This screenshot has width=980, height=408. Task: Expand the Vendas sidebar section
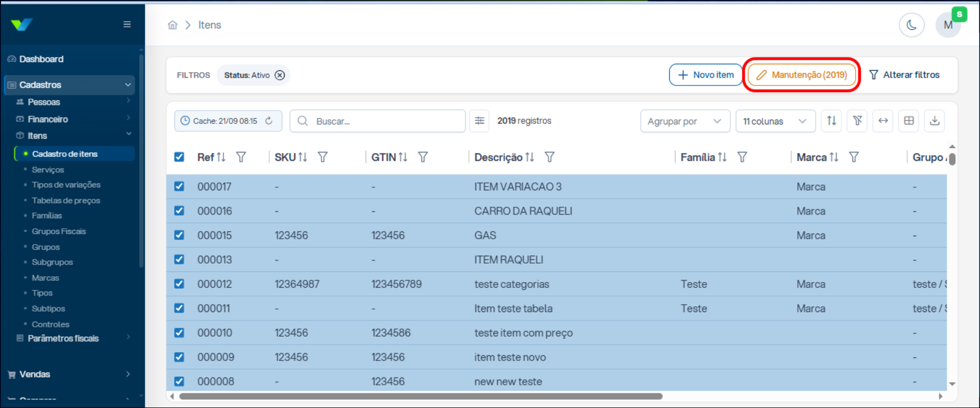tap(69, 374)
